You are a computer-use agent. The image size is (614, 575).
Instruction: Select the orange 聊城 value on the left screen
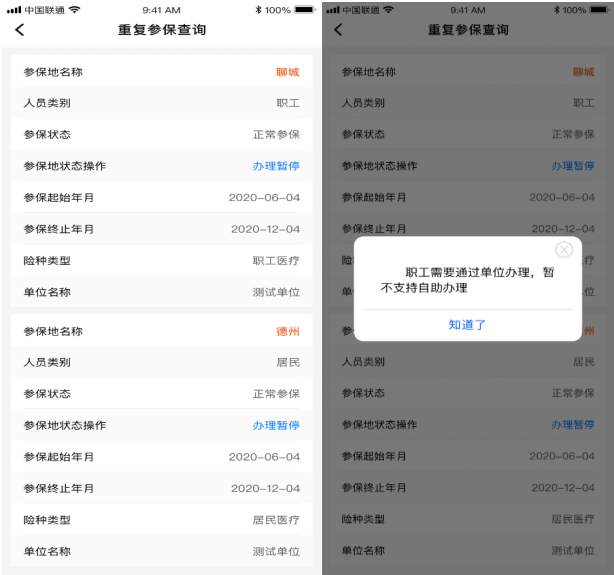(x=287, y=72)
